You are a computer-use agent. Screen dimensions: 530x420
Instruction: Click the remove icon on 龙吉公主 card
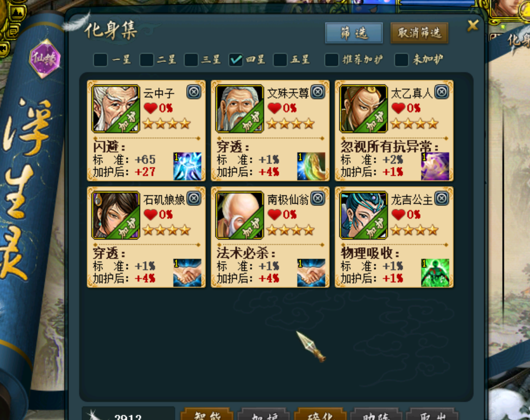(x=442, y=198)
